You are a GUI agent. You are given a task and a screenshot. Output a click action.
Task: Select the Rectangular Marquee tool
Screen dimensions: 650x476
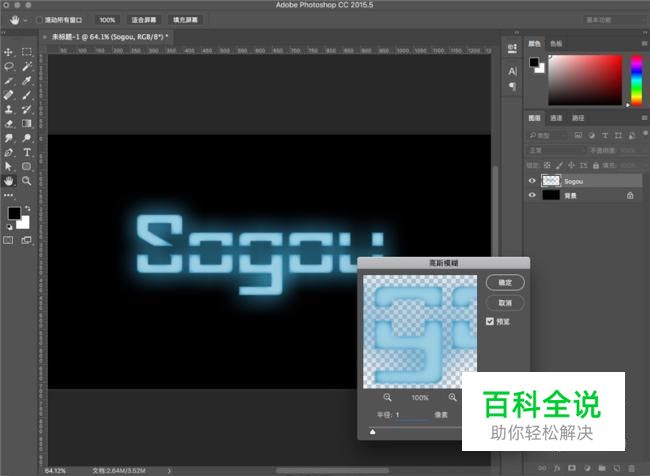[27, 52]
